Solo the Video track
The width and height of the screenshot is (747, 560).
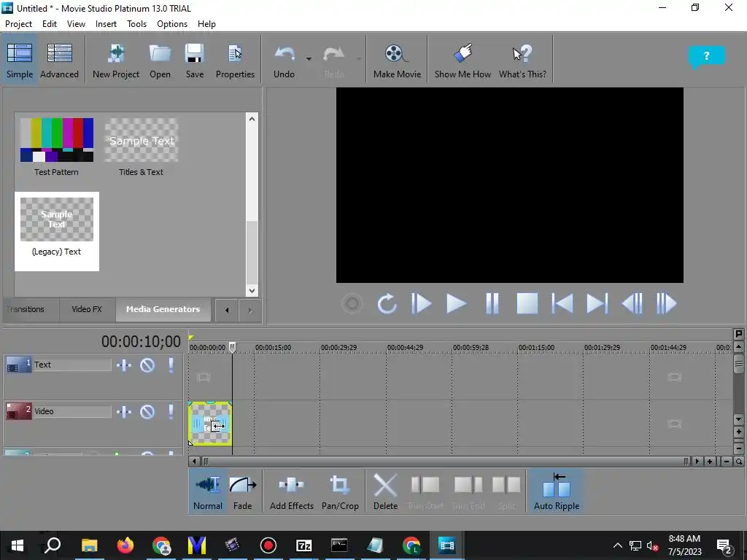click(x=171, y=412)
